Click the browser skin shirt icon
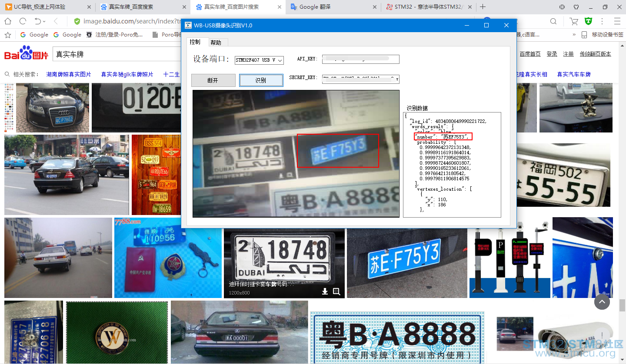This screenshot has height=364, width=626. click(x=576, y=7)
